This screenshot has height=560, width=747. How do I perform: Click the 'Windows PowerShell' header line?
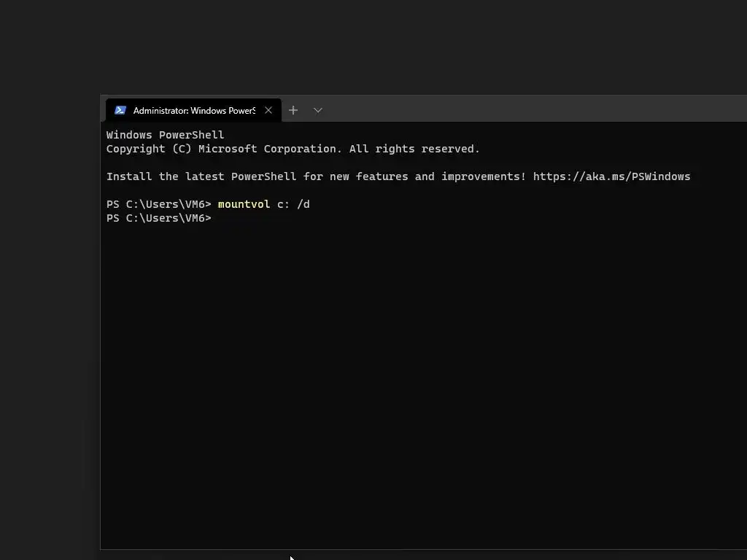coord(165,135)
